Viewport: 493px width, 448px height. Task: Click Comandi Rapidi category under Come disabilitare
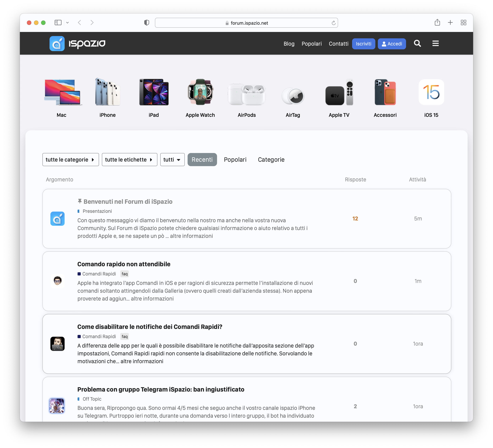pyautogui.click(x=99, y=337)
